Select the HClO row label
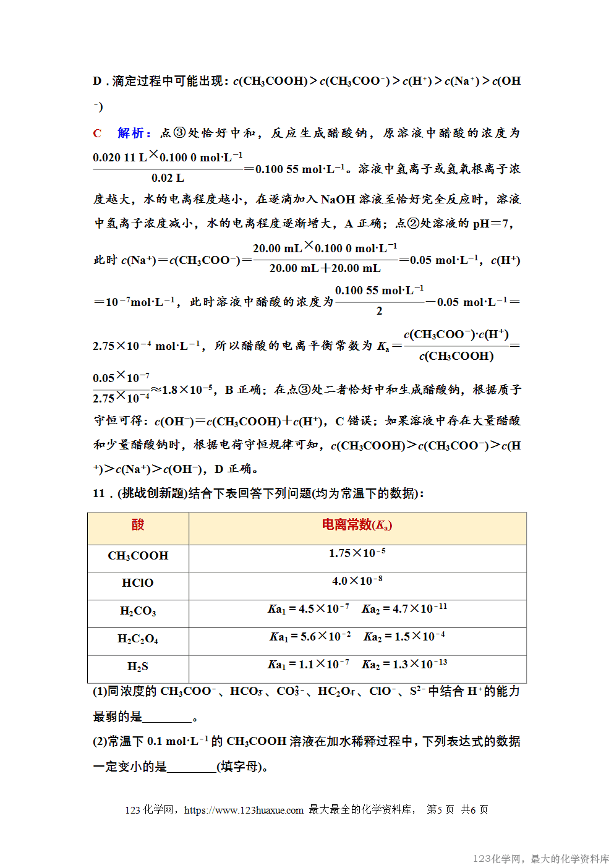The image size is (614, 868). 138,583
